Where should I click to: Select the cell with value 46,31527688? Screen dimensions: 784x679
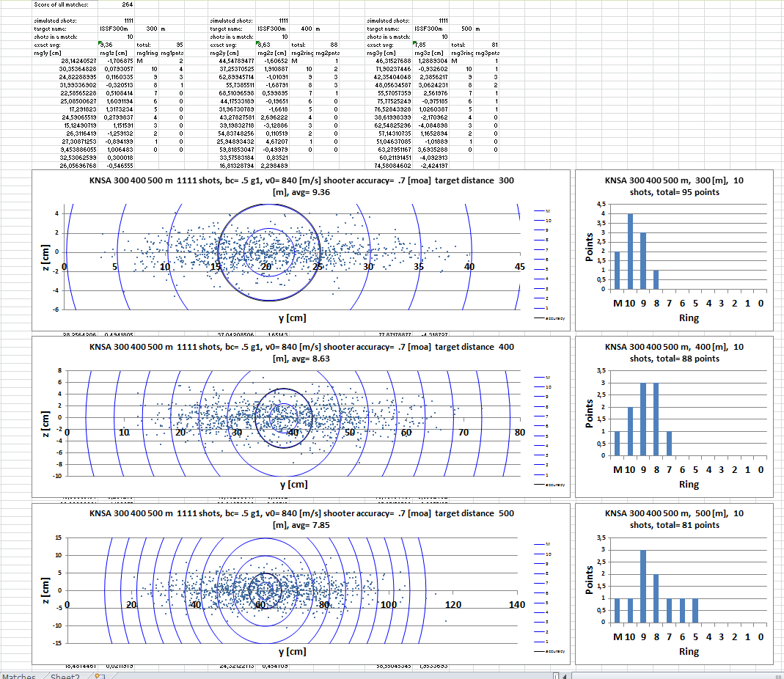[389, 61]
